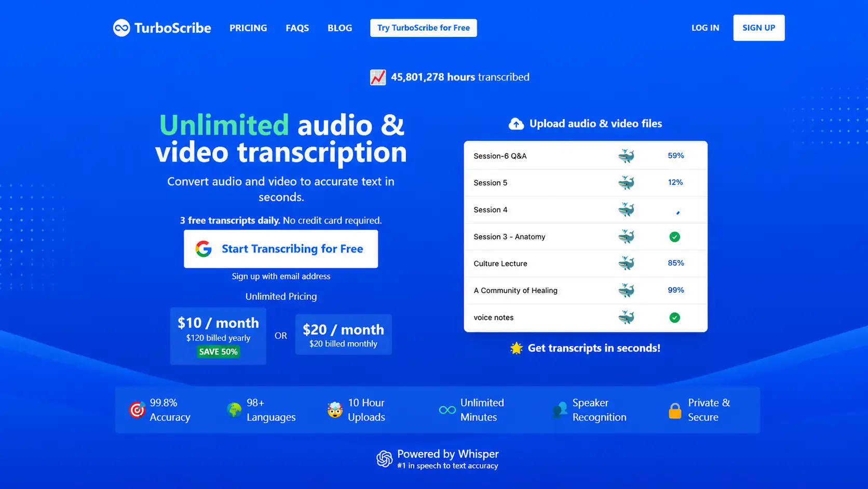868x489 pixels.
Task: Click the star icon by Get transcripts
Action: (517, 348)
